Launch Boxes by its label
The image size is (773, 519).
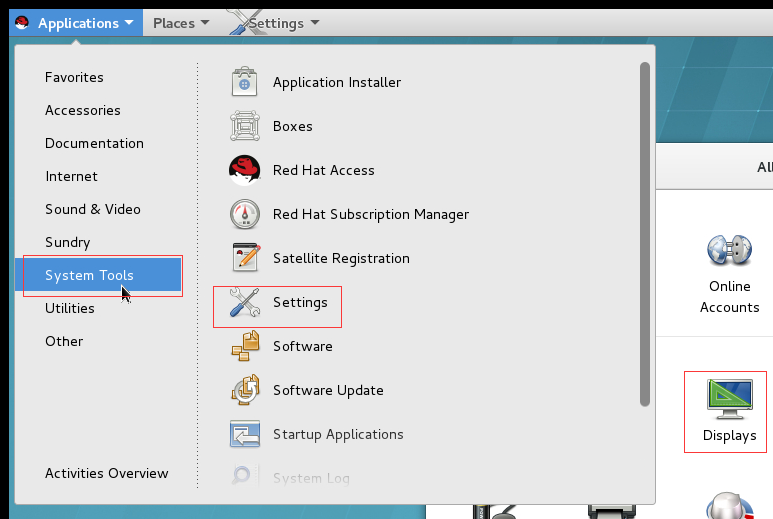pyautogui.click(x=292, y=126)
